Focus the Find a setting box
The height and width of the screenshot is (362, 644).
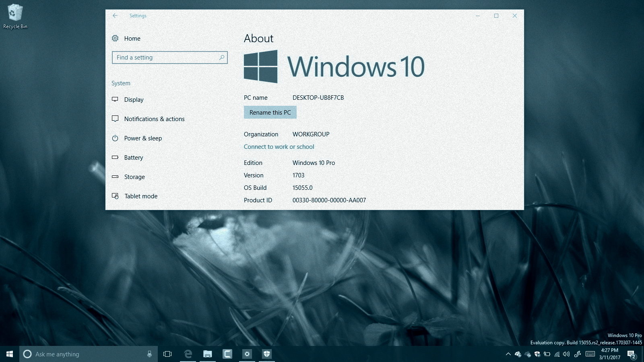(169, 58)
